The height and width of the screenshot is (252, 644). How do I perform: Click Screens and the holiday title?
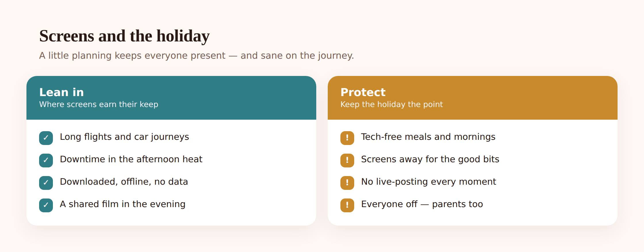[x=124, y=36]
